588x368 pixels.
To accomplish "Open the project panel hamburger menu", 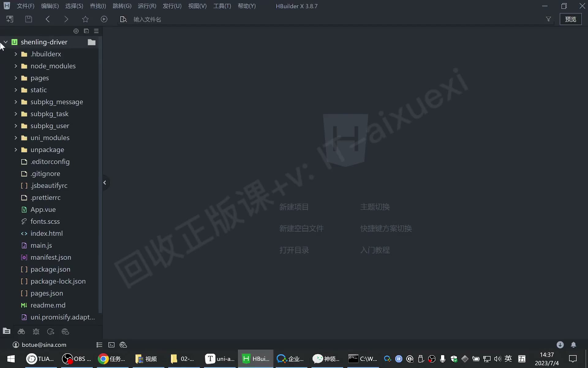I will tap(96, 31).
